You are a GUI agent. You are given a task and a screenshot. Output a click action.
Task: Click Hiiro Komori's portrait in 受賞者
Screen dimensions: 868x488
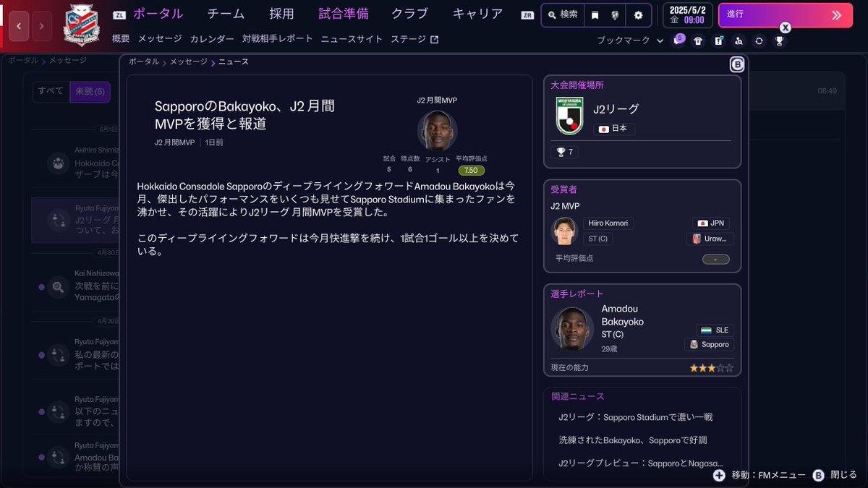point(564,231)
